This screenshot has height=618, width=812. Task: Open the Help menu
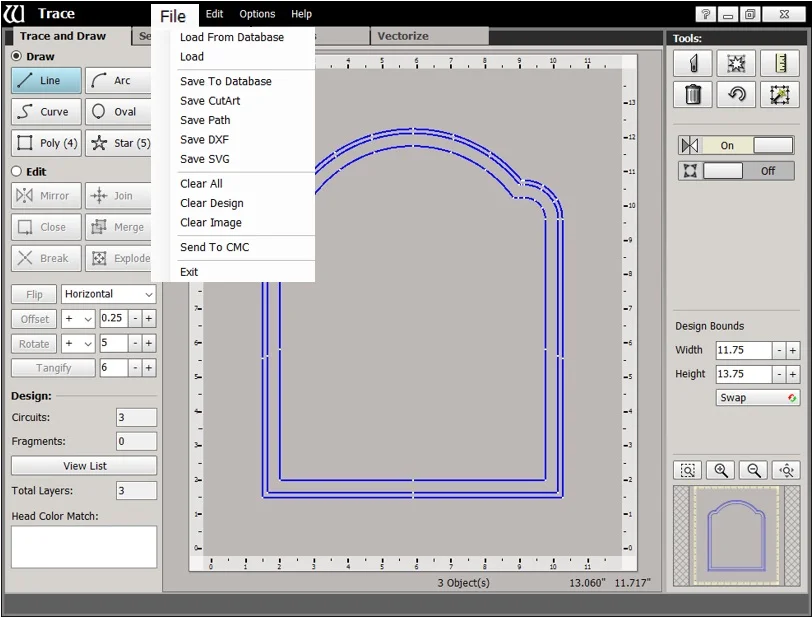[301, 14]
